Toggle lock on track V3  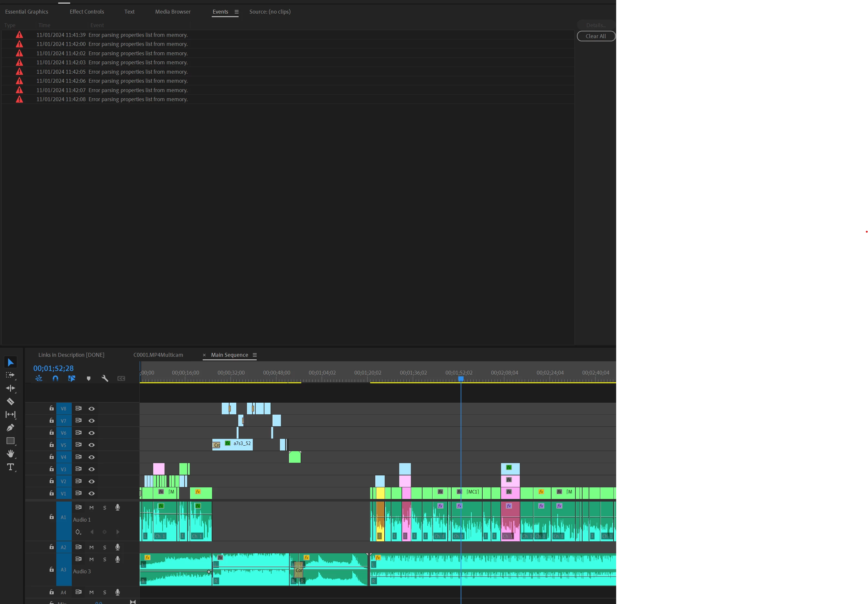tap(51, 469)
